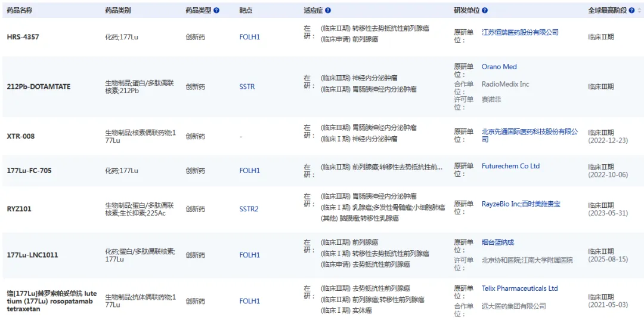This screenshot has width=644, height=323.
Task: Click help icon beside 药品类型 header
Action: (216, 11)
